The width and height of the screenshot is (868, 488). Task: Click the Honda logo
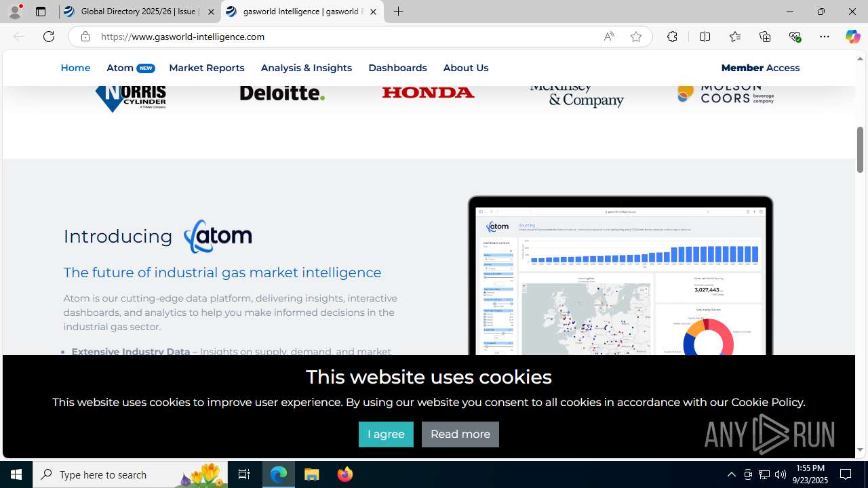tap(428, 92)
